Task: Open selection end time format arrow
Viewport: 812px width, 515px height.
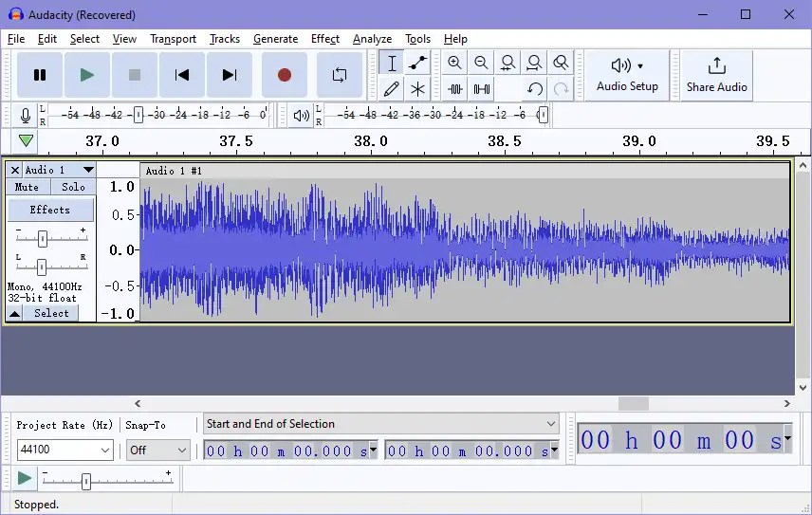Action: (x=555, y=450)
